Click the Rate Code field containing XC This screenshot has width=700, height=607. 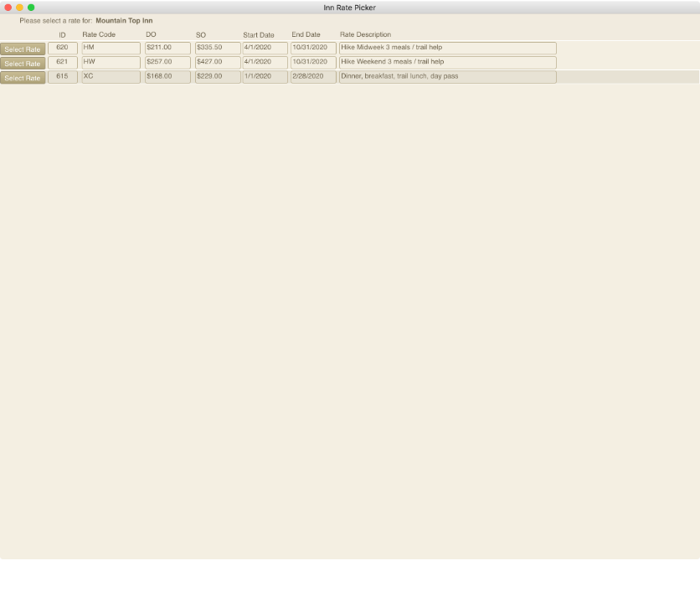coord(111,77)
